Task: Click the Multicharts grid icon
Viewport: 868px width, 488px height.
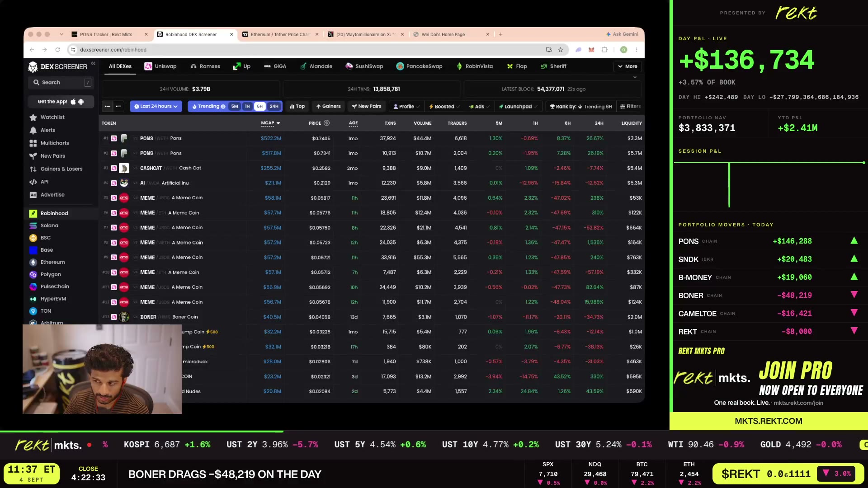Action: (33, 143)
